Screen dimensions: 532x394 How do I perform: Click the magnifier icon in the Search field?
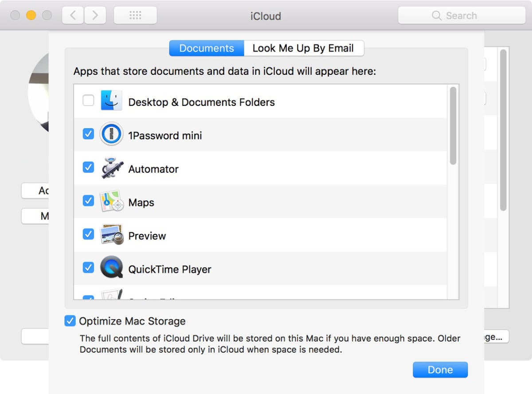coord(437,16)
